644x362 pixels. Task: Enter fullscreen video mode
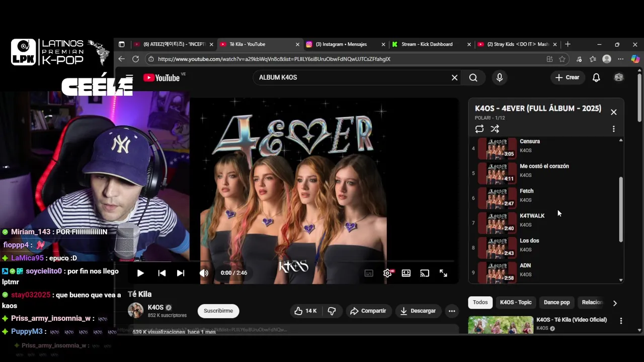pyautogui.click(x=443, y=273)
